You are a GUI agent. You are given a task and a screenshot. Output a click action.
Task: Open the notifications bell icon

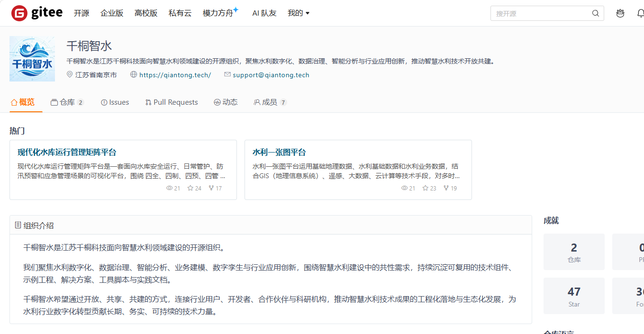(x=640, y=13)
